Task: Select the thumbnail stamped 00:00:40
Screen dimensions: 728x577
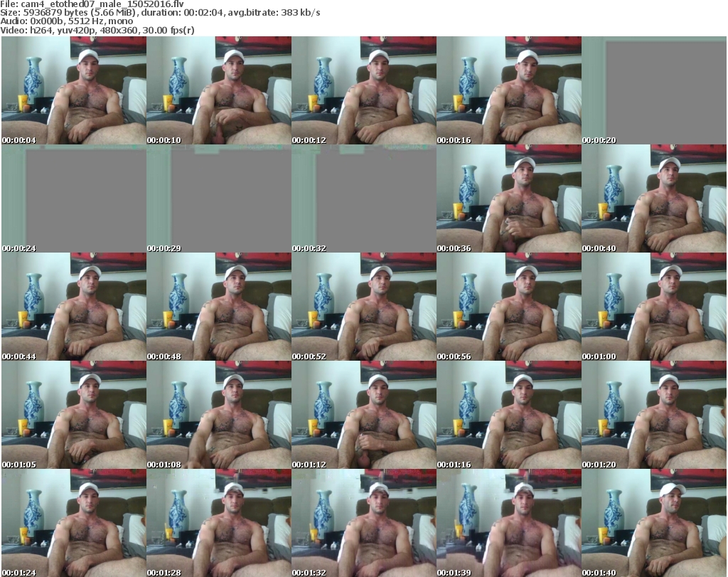Action: tap(654, 198)
